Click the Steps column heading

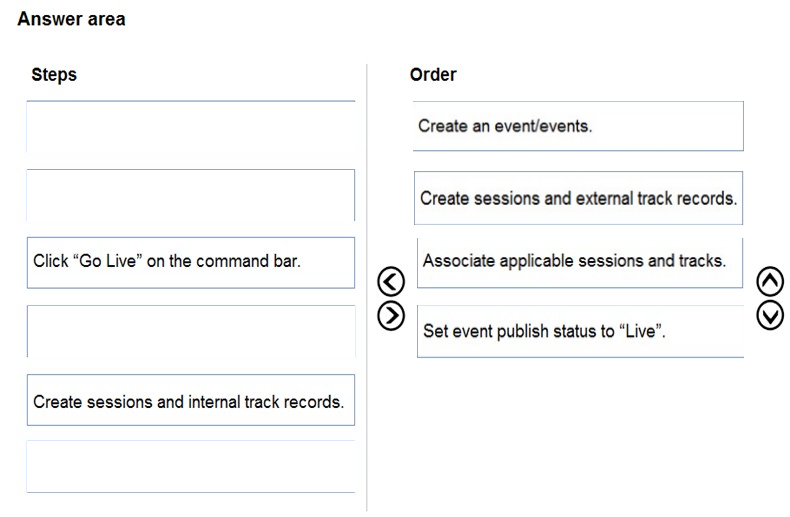click(54, 75)
